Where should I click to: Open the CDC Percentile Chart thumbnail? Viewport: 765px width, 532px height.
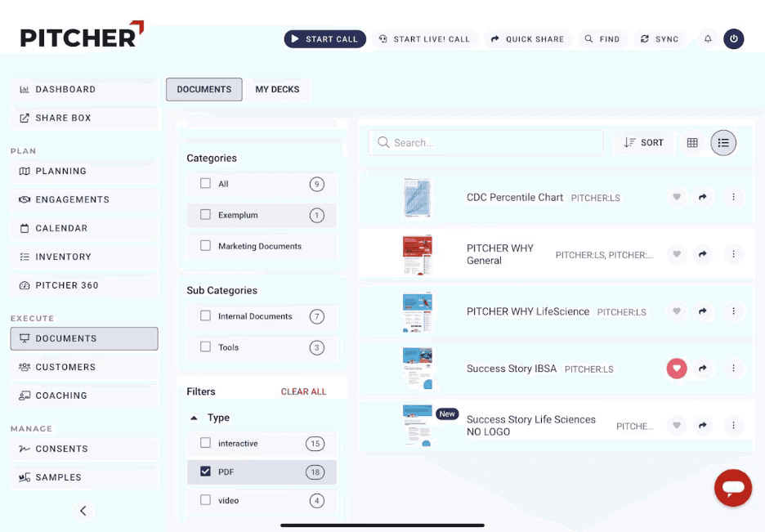pyautogui.click(x=418, y=198)
